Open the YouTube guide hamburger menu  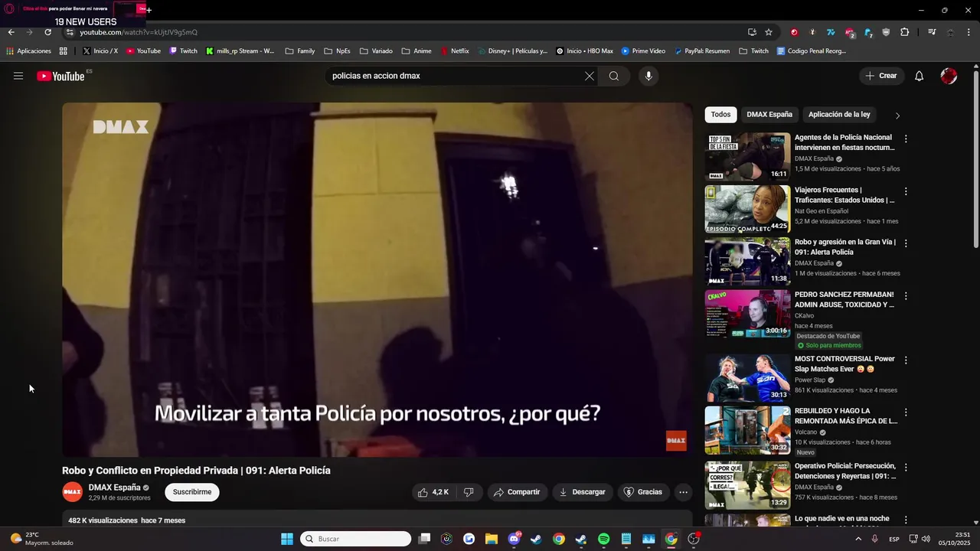click(x=18, y=76)
